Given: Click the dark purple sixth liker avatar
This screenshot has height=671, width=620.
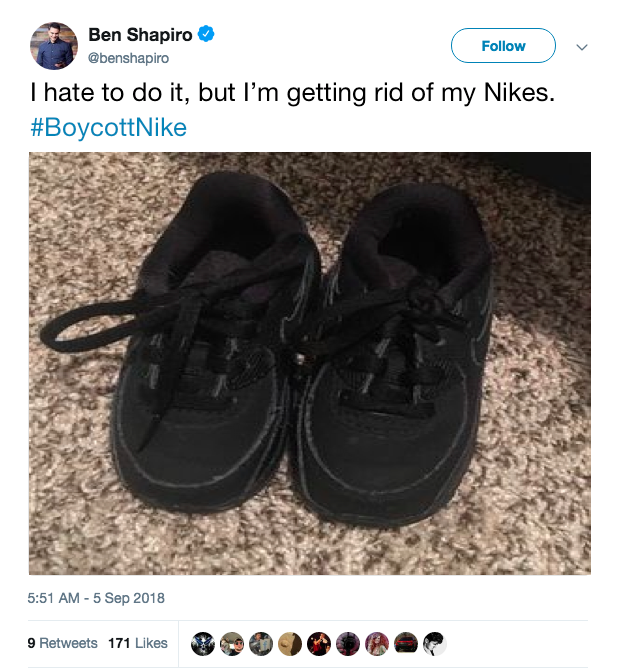Looking at the screenshot, I should click(348, 643).
